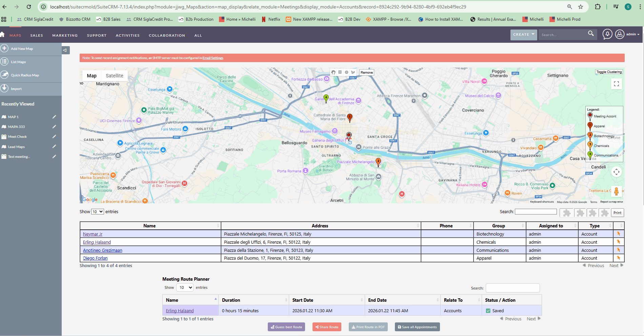Click the map fullscreen icon

616,84
